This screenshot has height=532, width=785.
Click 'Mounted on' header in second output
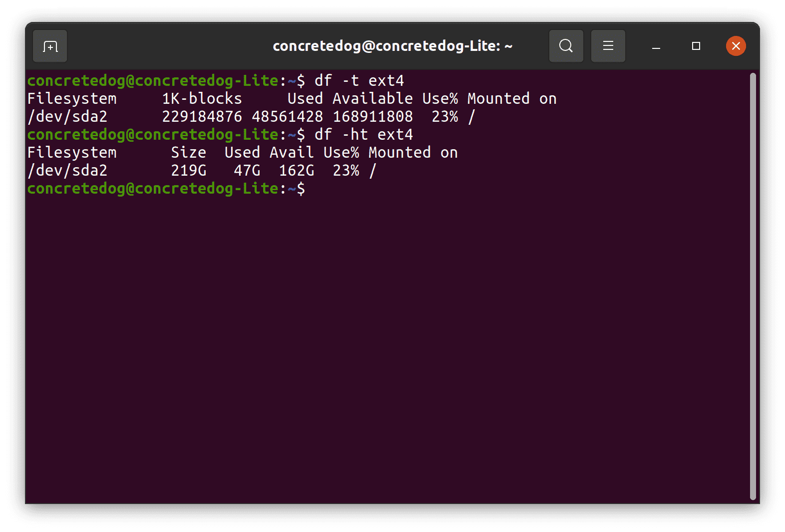(413, 152)
